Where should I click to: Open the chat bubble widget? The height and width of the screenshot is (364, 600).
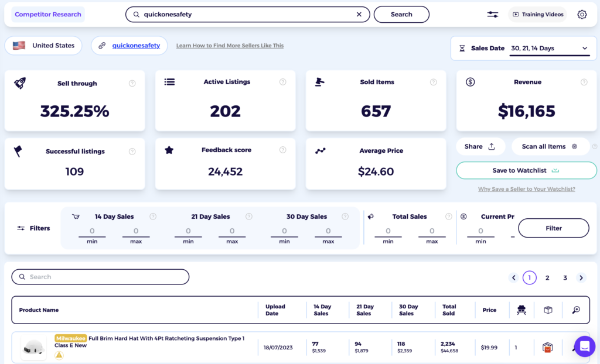(x=585, y=346)
